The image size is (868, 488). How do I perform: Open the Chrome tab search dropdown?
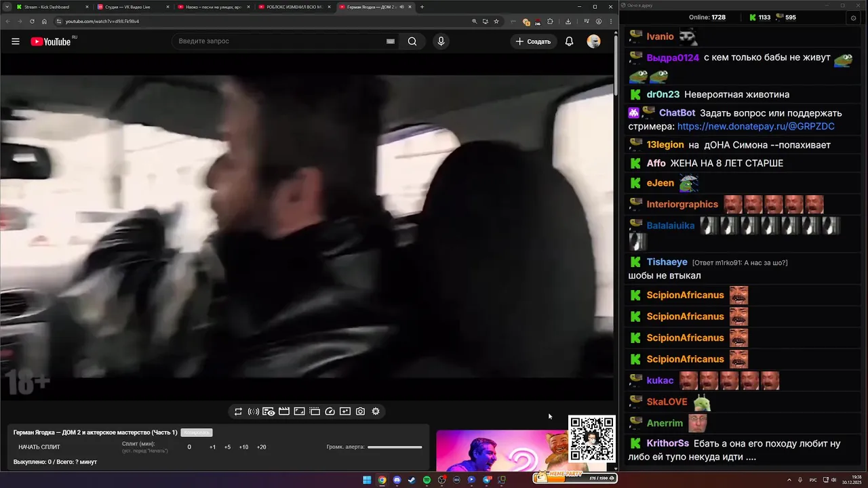click(x=6, y=7)
